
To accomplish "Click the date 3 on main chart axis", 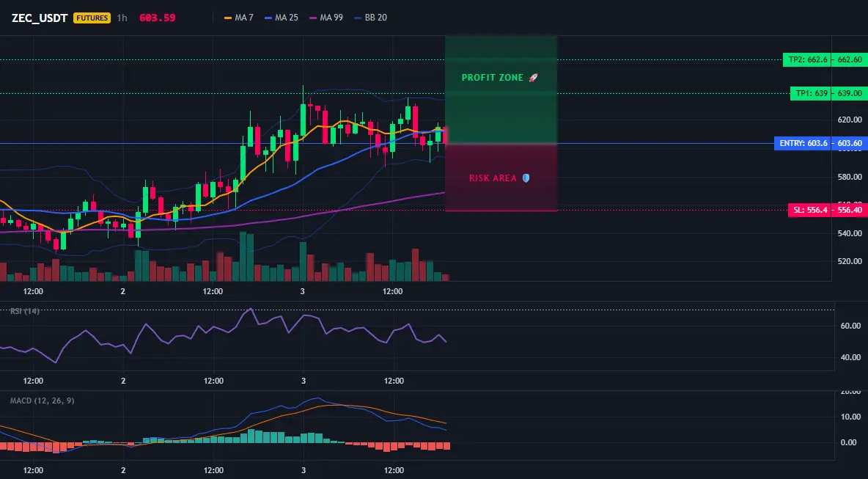I will 303,291.
